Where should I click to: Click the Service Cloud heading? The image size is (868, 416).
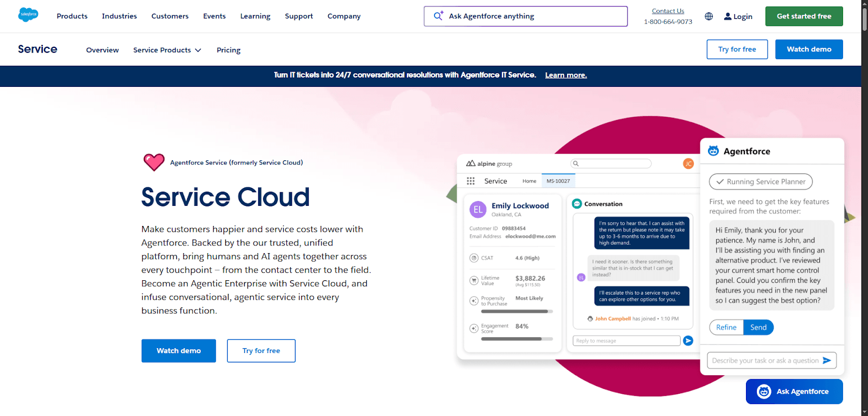click(225, 197)
